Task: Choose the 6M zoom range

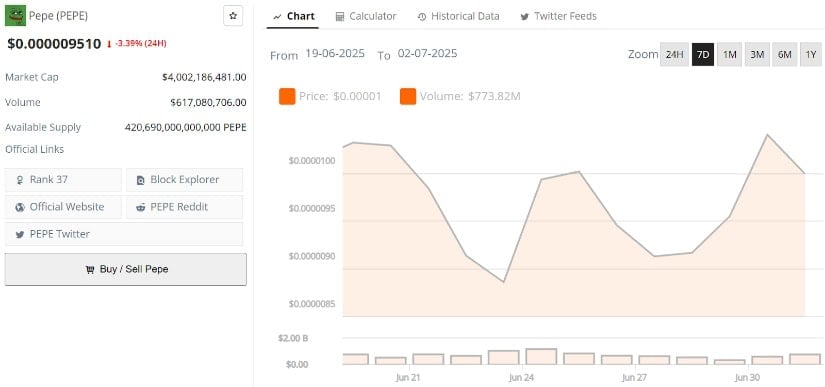Action: [x=784, y=54]
